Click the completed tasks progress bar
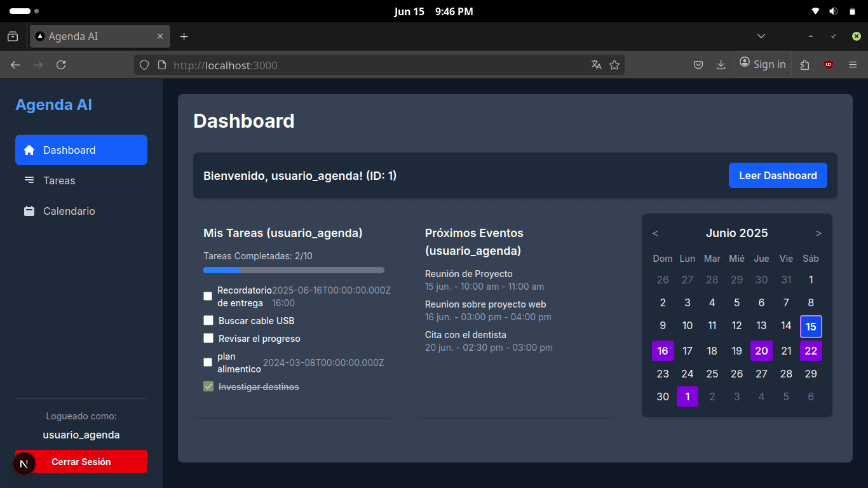 (294, 270)
